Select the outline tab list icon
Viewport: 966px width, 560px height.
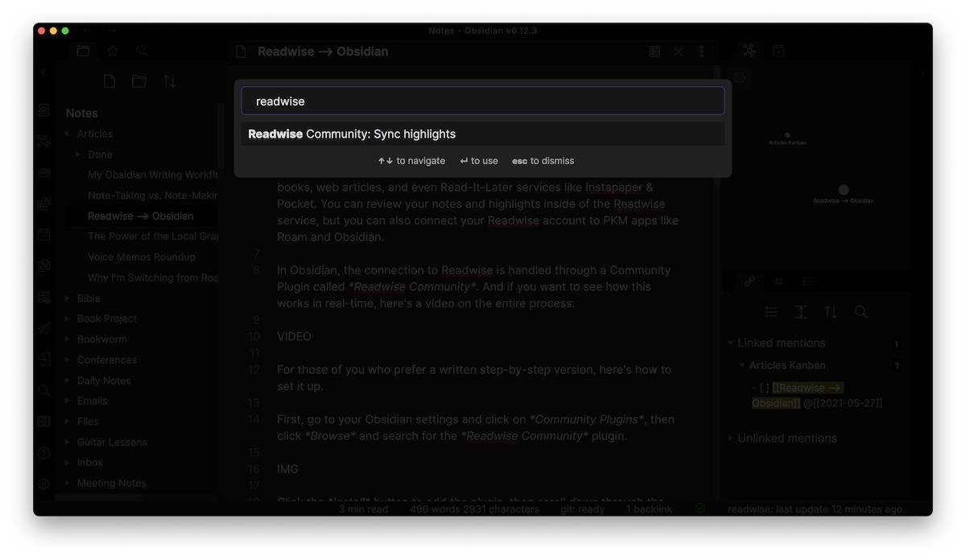807,282
